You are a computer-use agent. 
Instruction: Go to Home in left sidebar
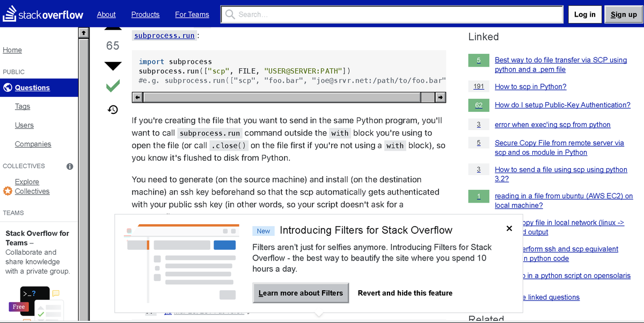pos(12,50)
